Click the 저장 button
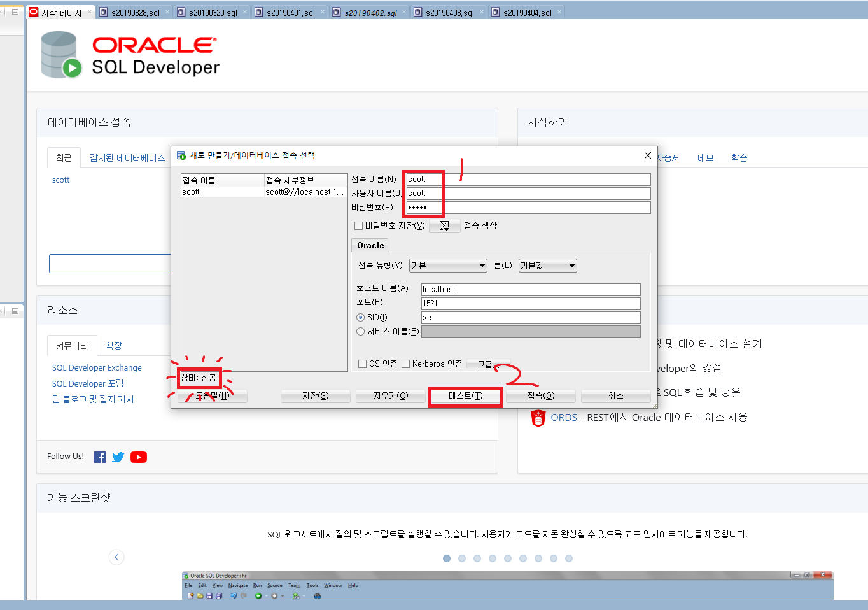The height and width of the screenshot is (610, 868). pyautogui.click(x=315, y=396)
